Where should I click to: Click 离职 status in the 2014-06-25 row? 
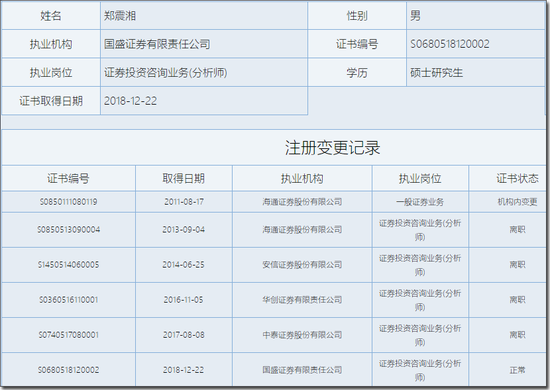[x=517, y=265]
